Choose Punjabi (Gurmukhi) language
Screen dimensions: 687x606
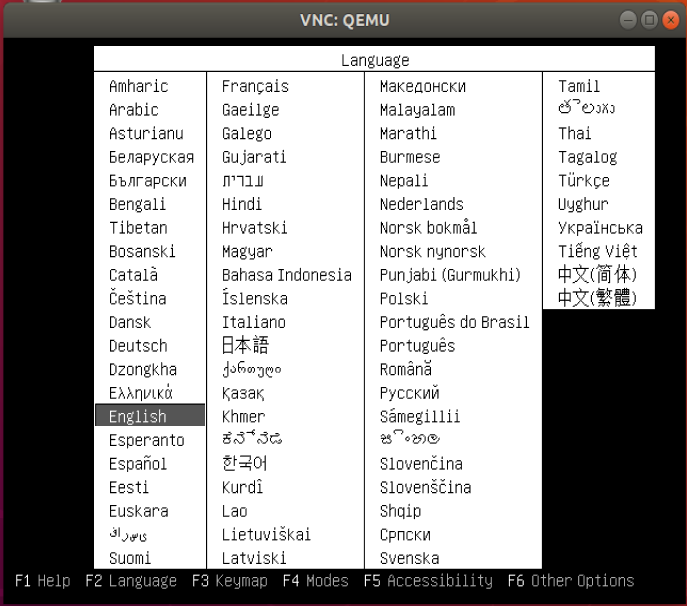coord(450,275)
